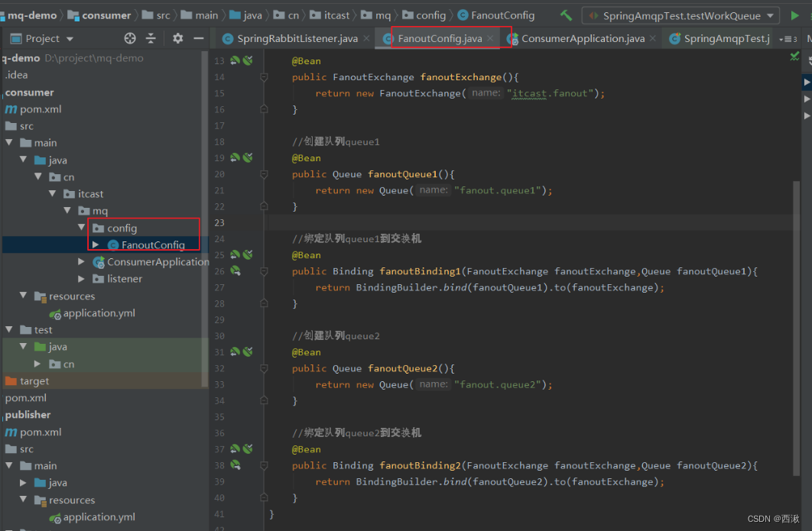Click the locate opened file target icon
This screenshot has height=531, width=812.
(130, 38)
